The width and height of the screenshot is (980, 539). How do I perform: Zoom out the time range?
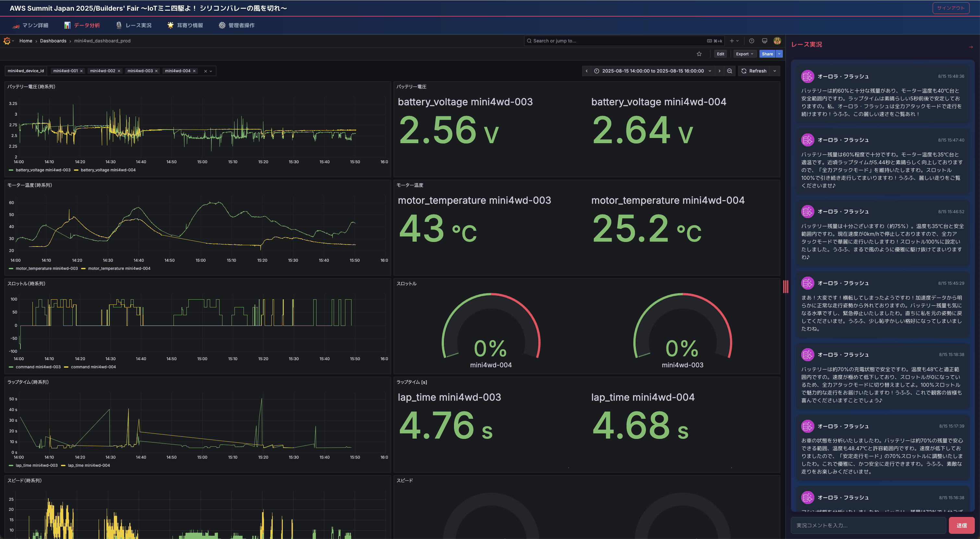point(729,71)
